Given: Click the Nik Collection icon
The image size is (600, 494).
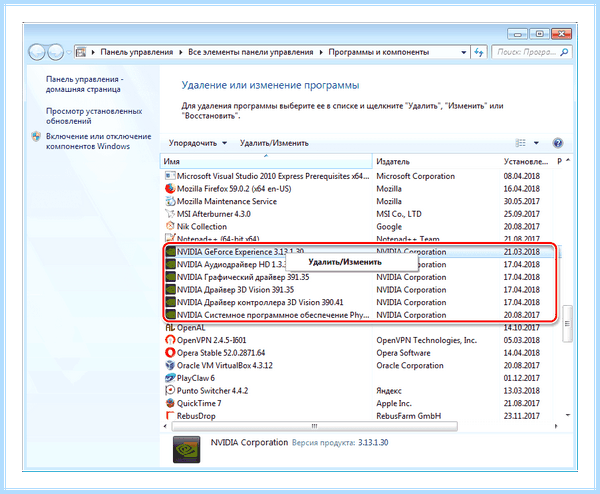Looking at the screenshot, I should click(x=170, y=226).
